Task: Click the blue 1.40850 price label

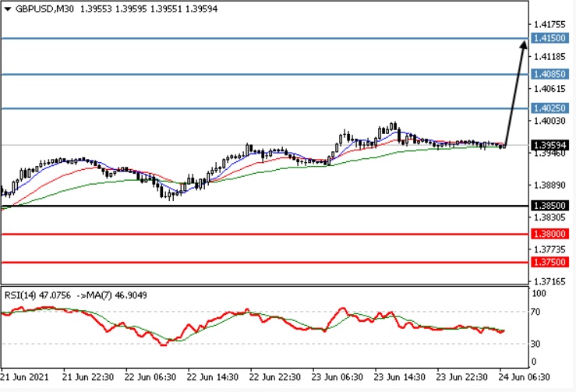Action: pos(549,74)
